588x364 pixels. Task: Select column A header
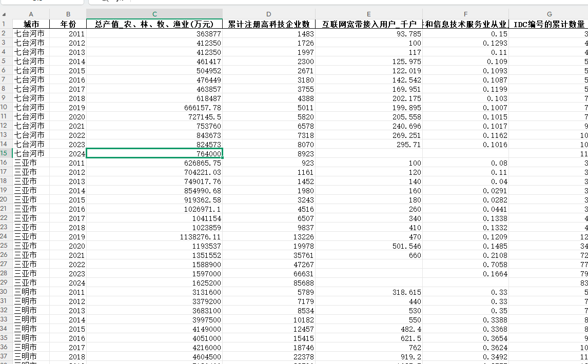(31, 14)
